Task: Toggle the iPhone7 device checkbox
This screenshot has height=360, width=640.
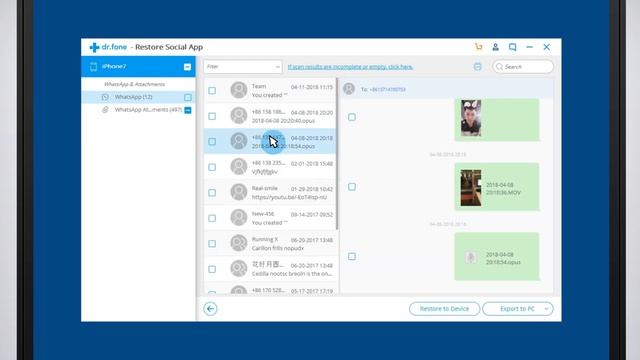Action: tap(187, 67)
